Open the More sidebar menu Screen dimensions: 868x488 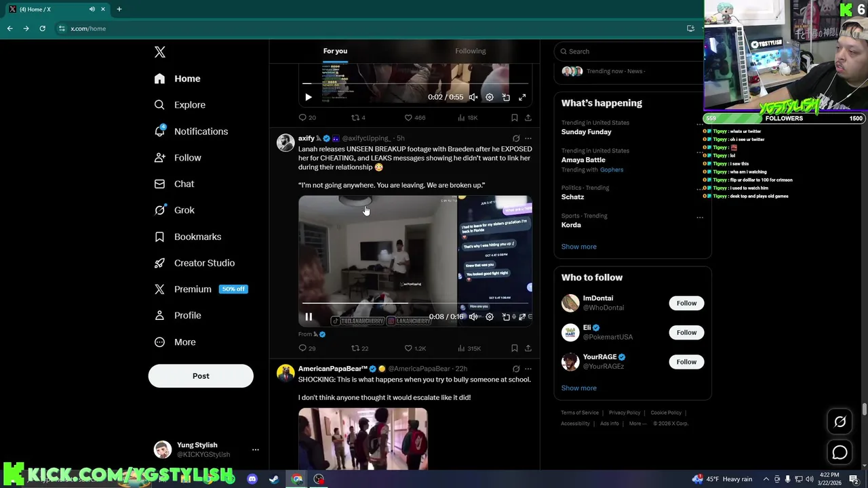[x=175, y=342]
